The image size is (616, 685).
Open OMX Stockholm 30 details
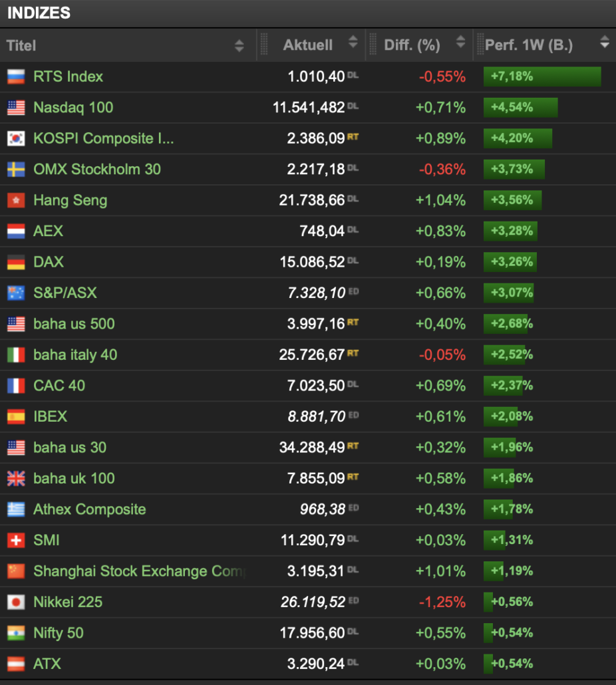[97, 170]
